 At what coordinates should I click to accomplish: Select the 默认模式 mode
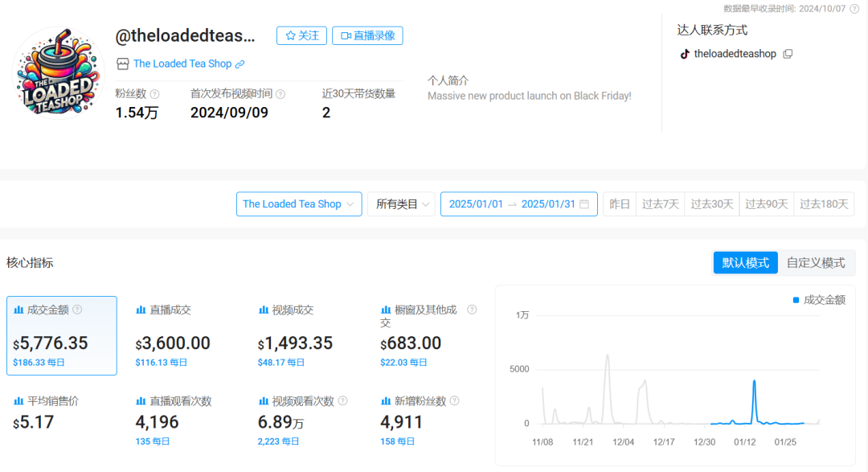(x=745, y=262)
